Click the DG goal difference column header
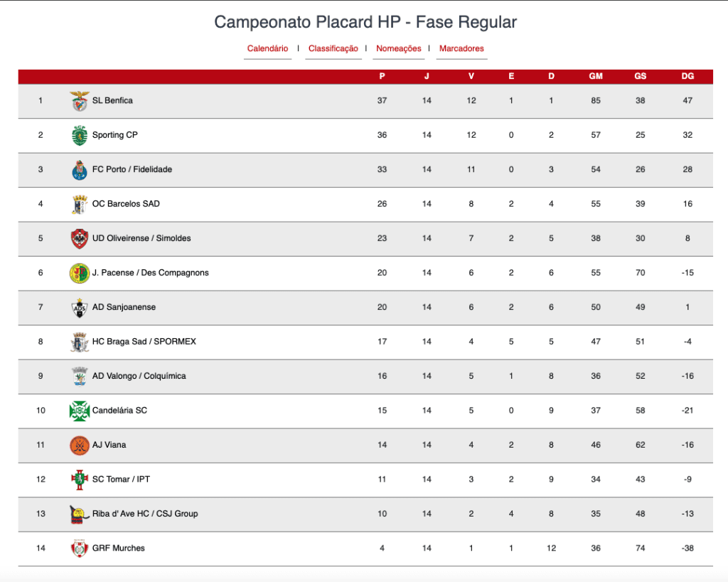The height and width of the screenshot is (582, 728). 687,76
